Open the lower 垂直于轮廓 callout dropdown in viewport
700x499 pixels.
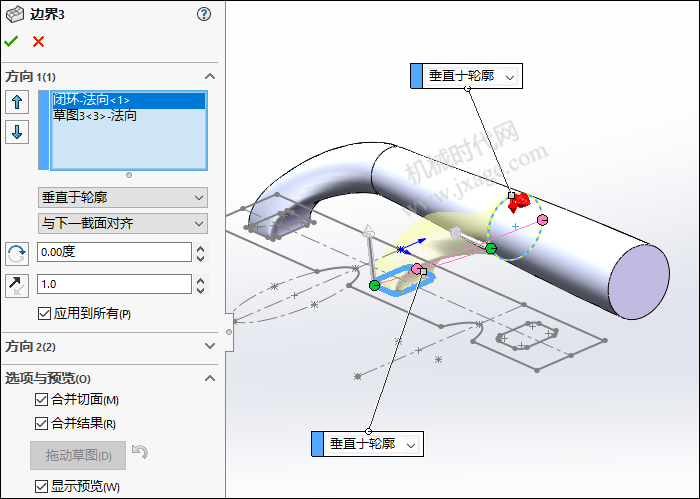[x=411, y=445]
